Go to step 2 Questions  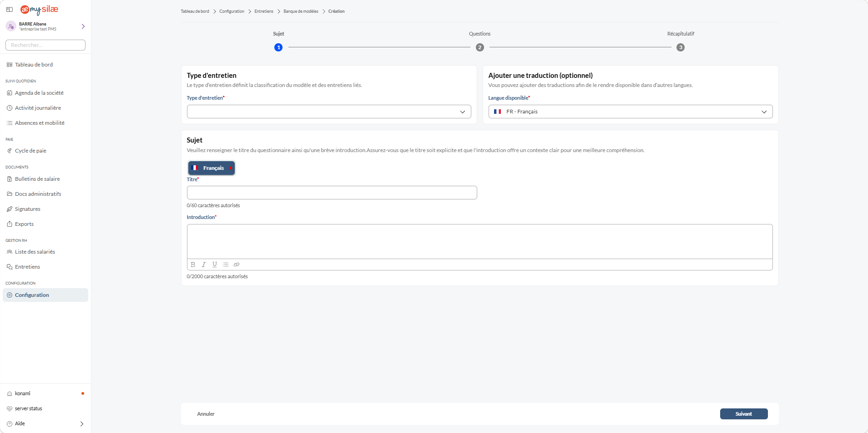point(479,47)
